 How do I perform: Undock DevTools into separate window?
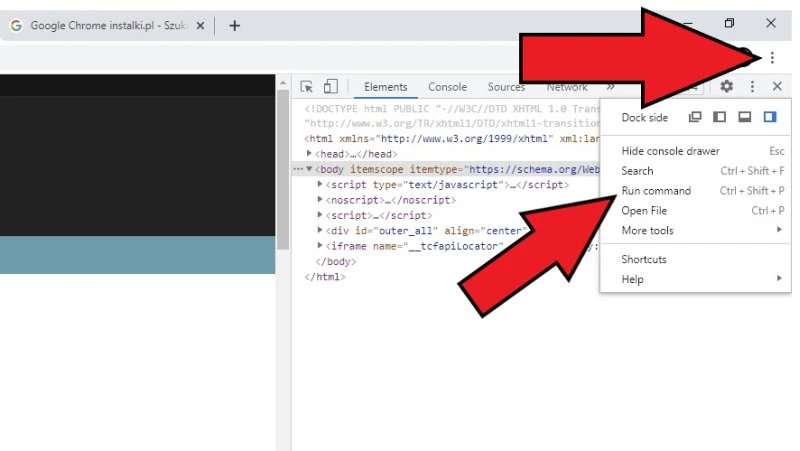tap(695, 117)
